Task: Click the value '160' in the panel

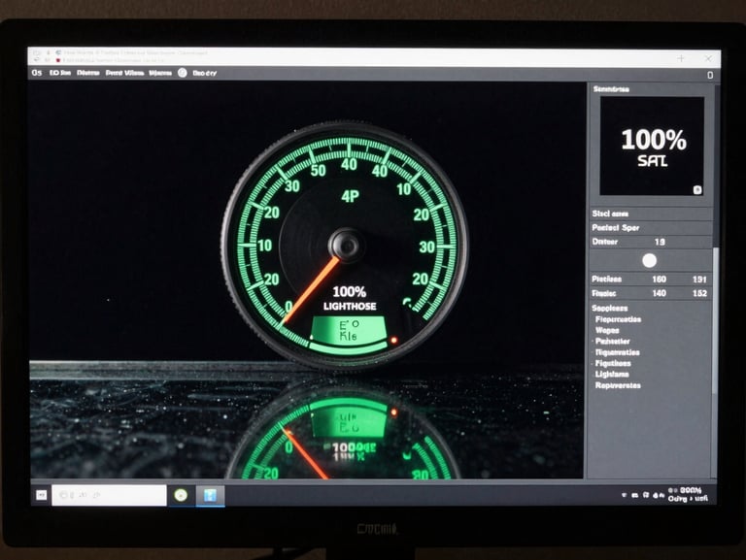Action: coord(659,280)
